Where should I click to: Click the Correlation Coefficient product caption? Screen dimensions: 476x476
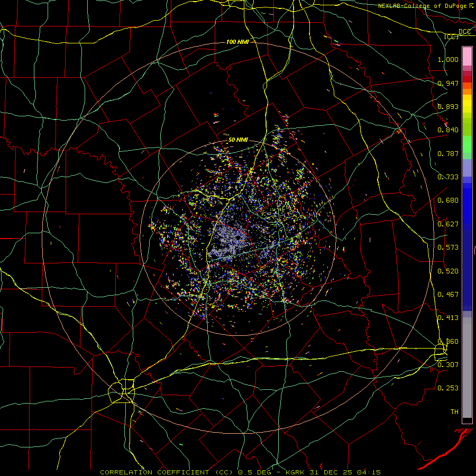click(x=240, y=472)
